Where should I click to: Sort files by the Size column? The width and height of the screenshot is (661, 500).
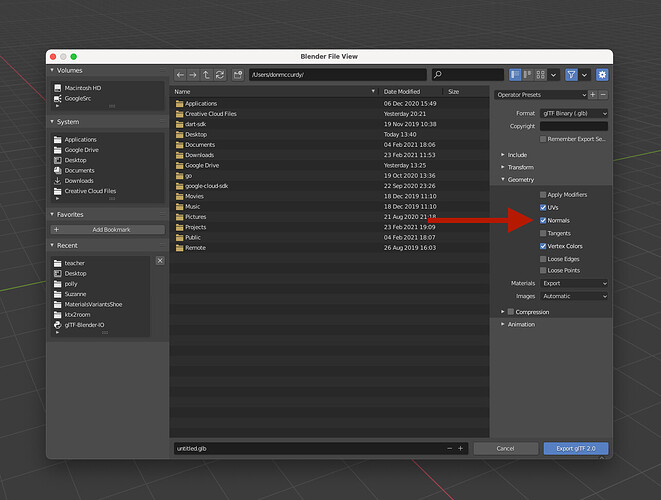coord(465,91)
